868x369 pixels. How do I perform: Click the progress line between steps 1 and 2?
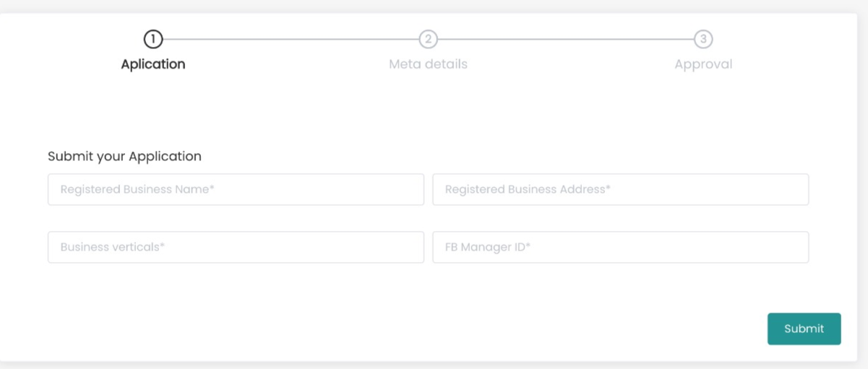pos(289,39)
